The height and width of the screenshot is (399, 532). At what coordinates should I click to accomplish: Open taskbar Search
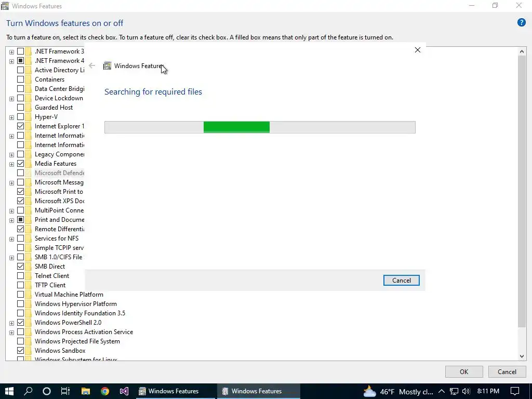click(28, 391)
